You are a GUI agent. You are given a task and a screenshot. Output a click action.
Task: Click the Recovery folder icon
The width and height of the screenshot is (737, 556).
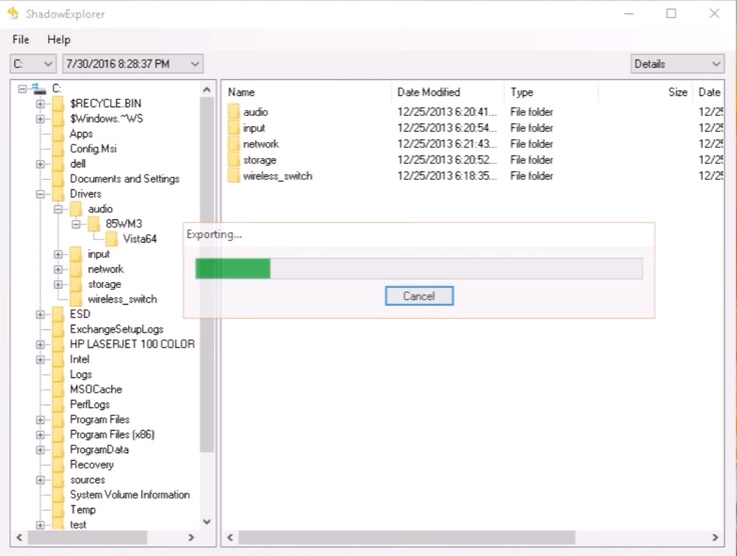(x=58, y=464)
